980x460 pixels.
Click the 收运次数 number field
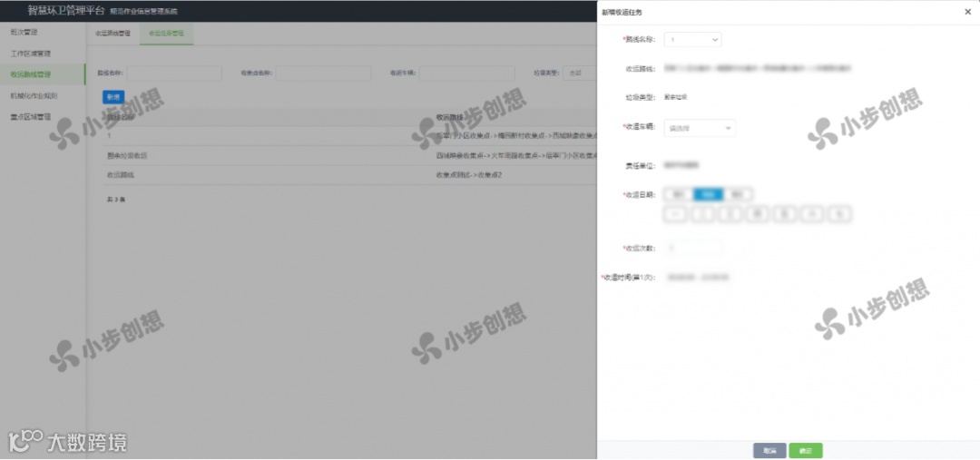(x=692, y=248)
